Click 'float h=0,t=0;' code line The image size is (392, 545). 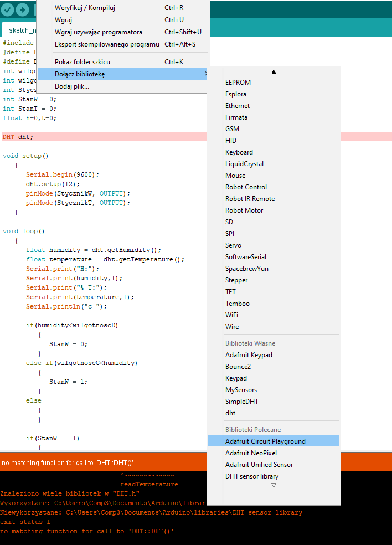(29, 118)
